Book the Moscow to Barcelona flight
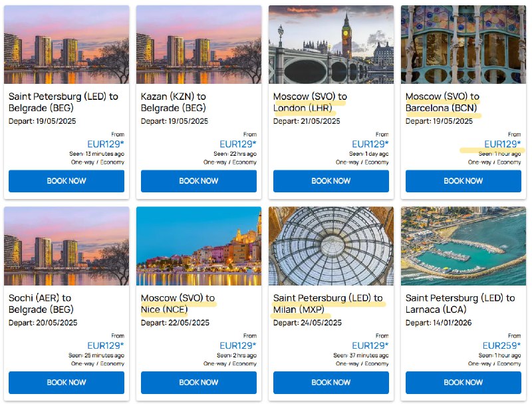 click(464, 181)
